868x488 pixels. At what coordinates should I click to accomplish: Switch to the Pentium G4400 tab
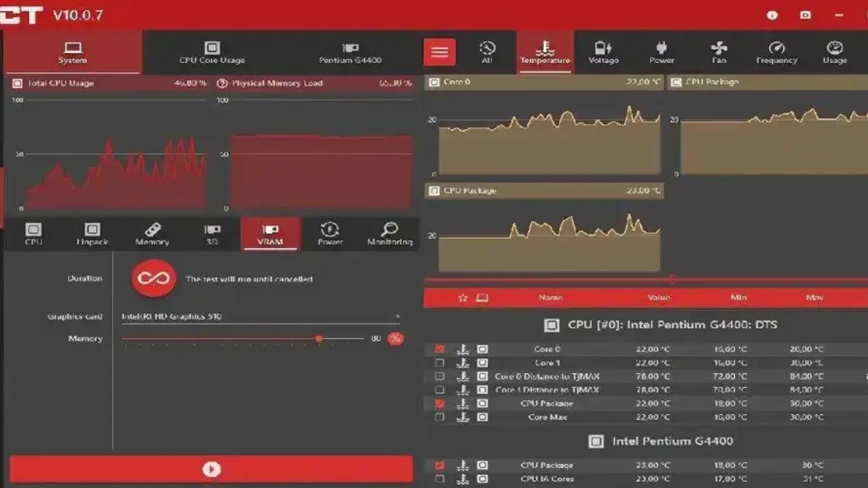(x=350, y=51)
